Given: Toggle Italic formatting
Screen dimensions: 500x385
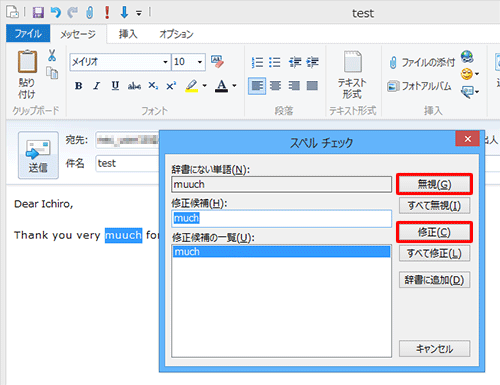Looking at the screenshot, I should tap(97, 86).
